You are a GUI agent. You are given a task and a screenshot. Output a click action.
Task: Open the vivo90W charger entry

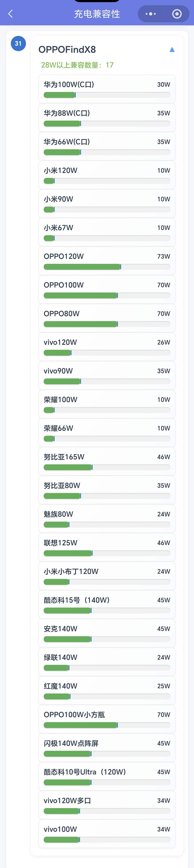point(107,375)
